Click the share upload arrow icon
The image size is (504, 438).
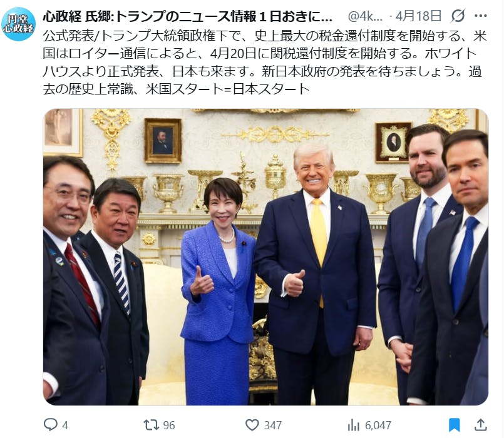(481, 425)
